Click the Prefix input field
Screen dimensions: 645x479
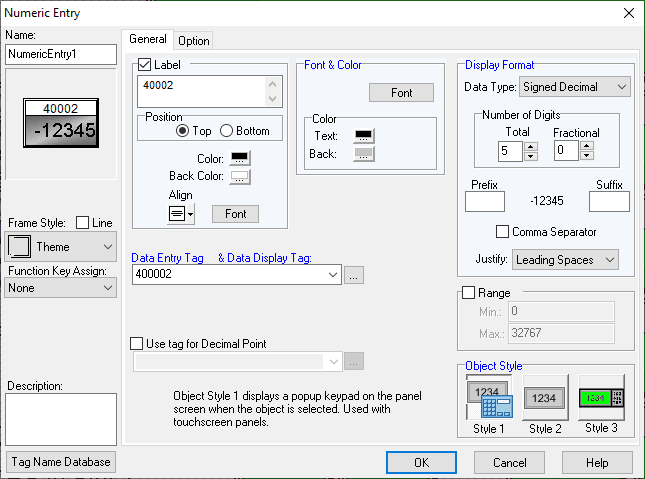click(485, 202)
